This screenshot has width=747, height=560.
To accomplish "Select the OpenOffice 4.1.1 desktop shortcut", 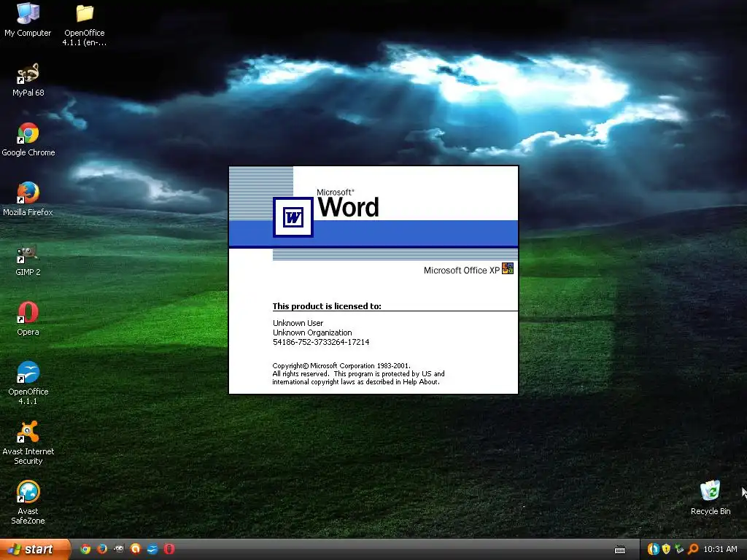I will [28, 384].
